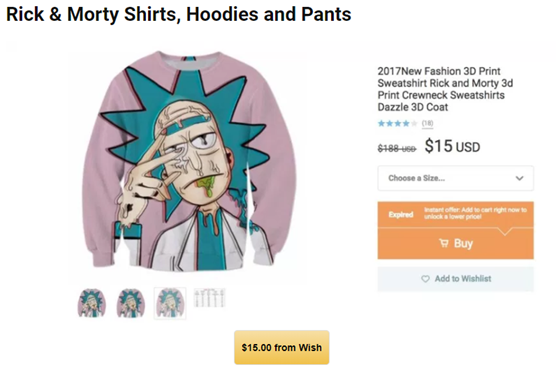Select the second sweatshirt thumbnail
Screen dimensions: 558x367
tap(131, 303)
